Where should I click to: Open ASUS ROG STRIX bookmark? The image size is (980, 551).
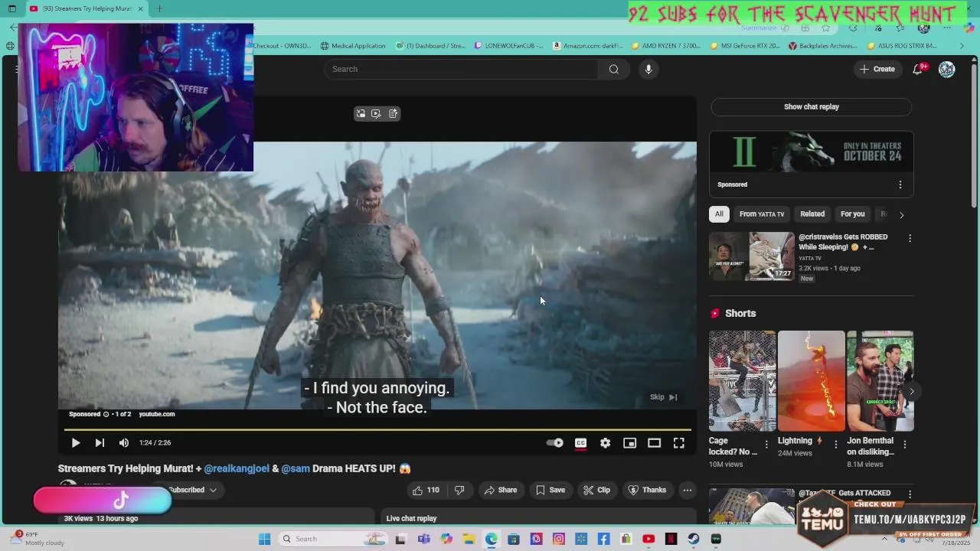coord(902,46)
